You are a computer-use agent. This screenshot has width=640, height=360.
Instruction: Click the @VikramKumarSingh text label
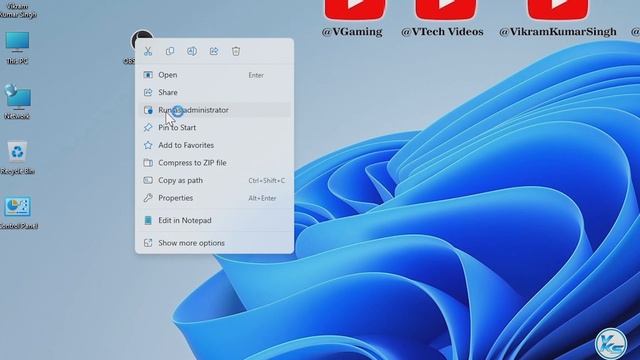[x=558, y=32]
